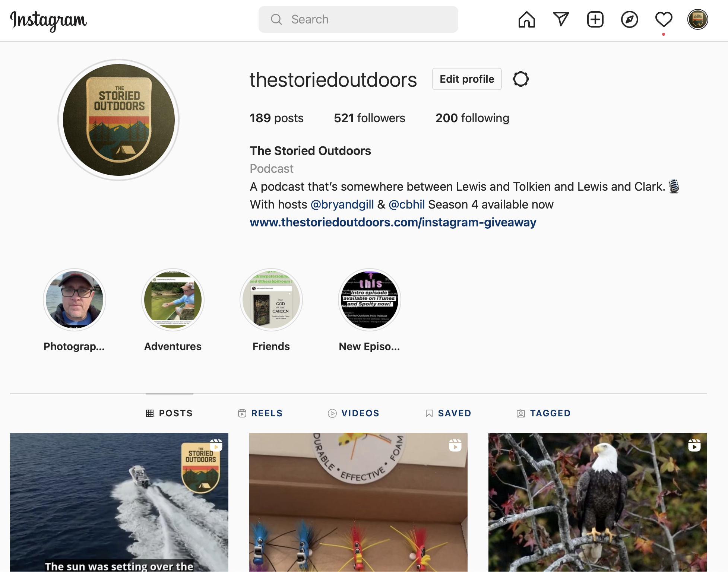Click the Instagram logo
This screenshot has height=572, width=728.
click(x=48, y=21)
